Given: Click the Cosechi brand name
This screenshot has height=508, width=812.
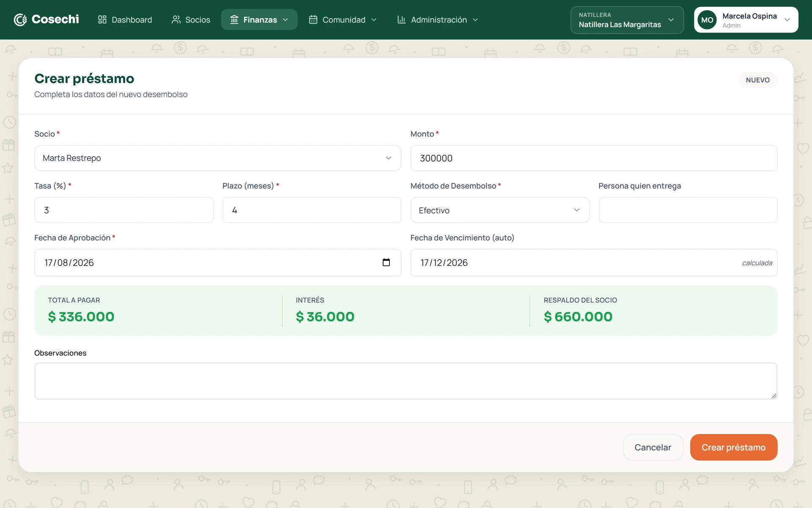Looking at the screenshot, I should coord(55,19).
